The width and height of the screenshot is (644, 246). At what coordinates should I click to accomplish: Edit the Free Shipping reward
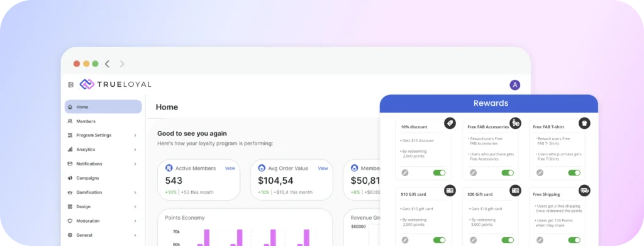pos(540,240)
